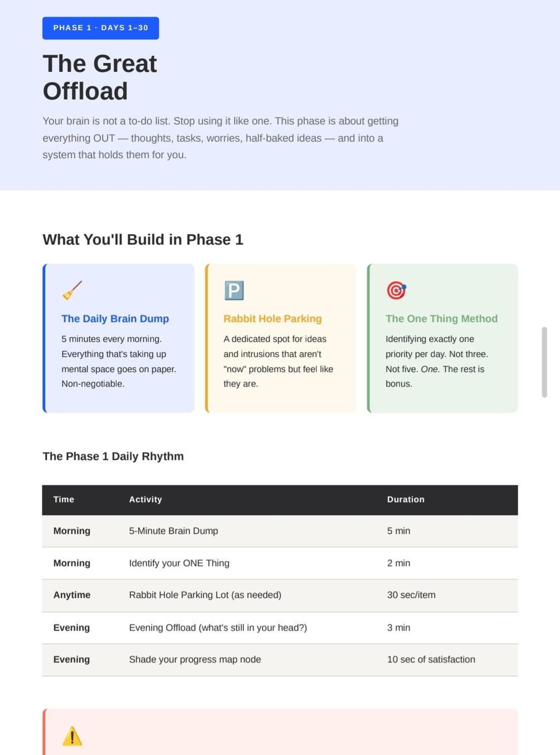Select the Evening Offload table row

[x=280, y=628]
